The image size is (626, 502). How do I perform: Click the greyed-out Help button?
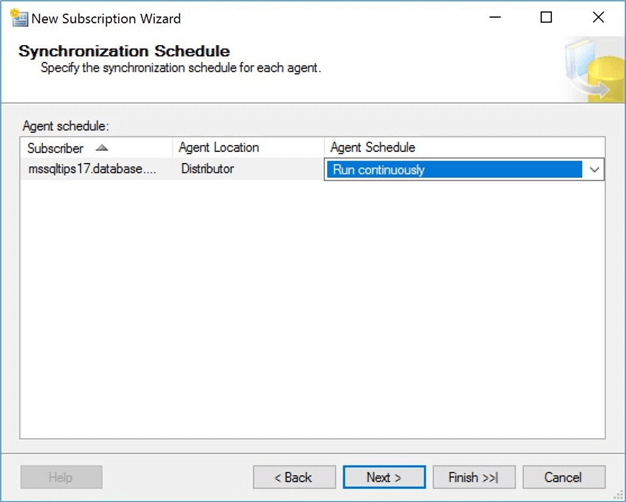(x=61, y=477)
